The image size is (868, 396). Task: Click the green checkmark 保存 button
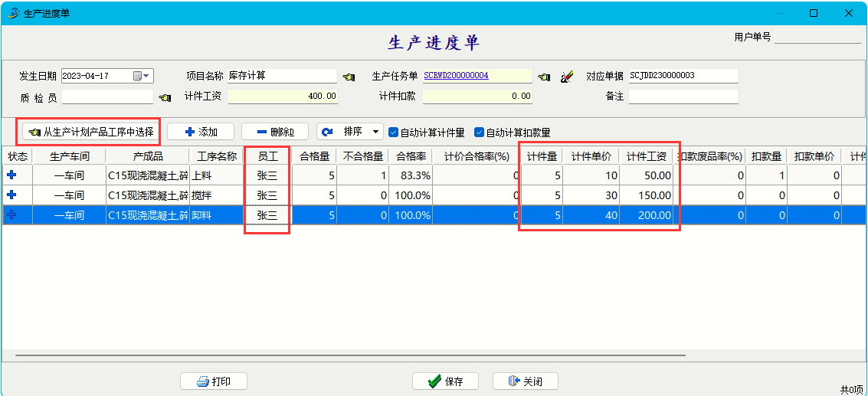(x=445, y=381)
